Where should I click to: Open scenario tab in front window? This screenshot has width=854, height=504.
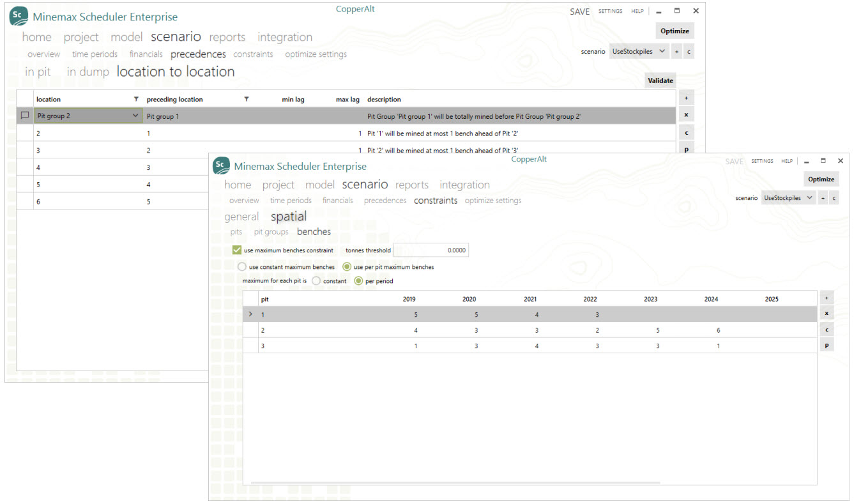[x=365, y=184]
